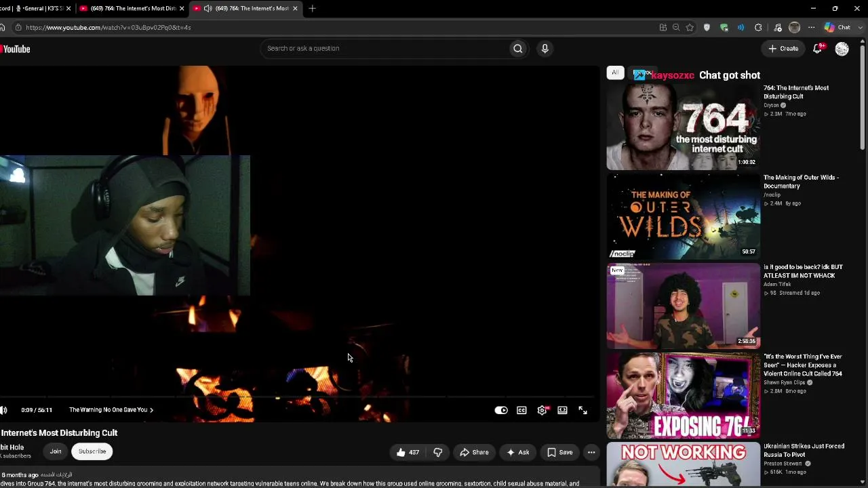Close the Discord General tab
The height and width of the screenshot is (488, 868).
[x=68, y=8]
